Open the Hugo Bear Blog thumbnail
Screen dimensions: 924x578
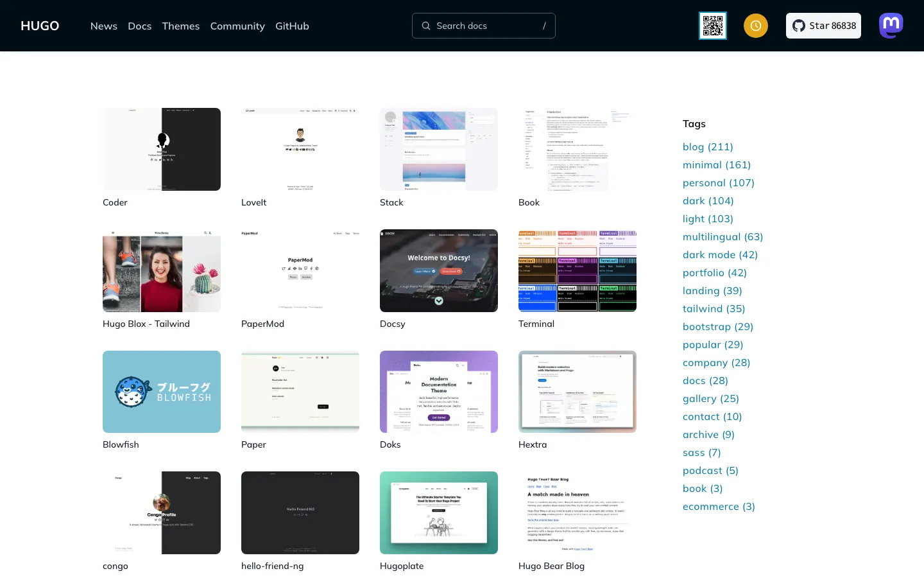577,512
